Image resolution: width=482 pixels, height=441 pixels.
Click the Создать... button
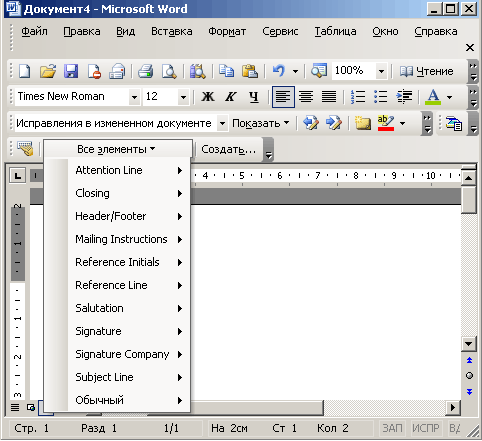228,149
